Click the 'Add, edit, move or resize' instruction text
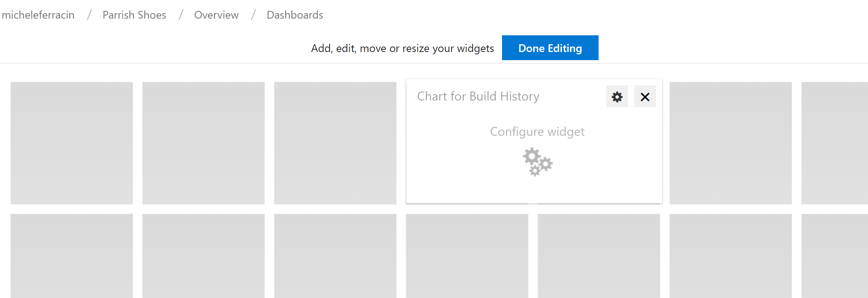The height and width of the screenshot is (298, 868). click(x=402, y=49)
